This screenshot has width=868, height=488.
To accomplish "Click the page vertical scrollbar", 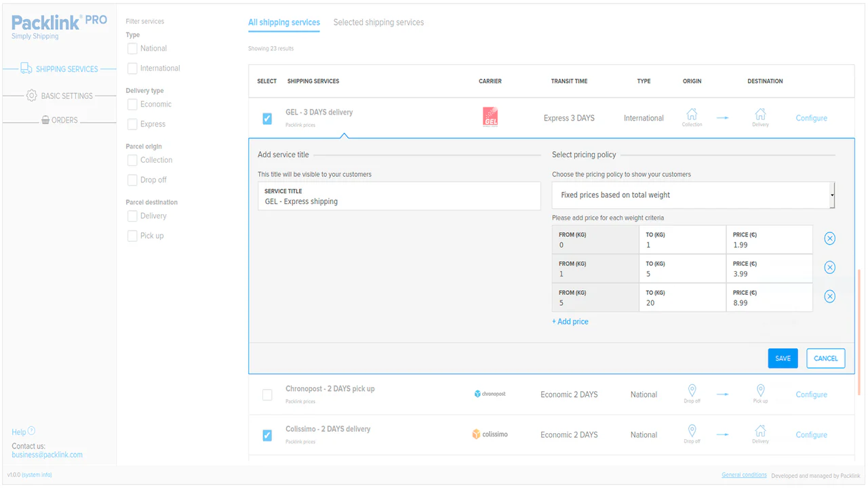I will (859, 332).
